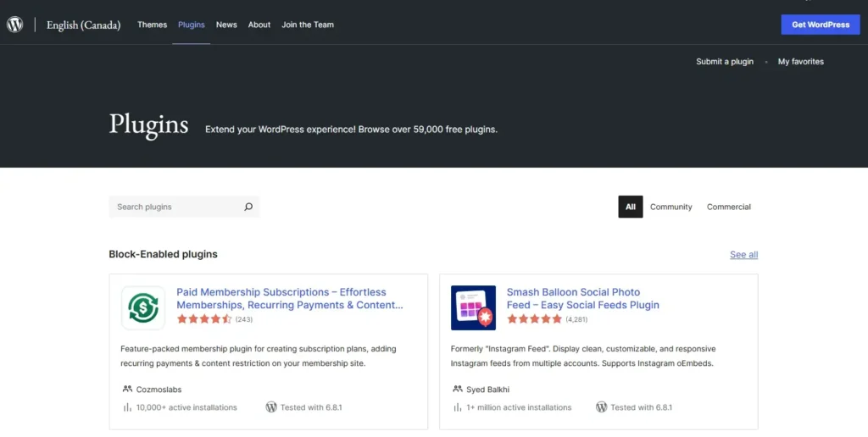Click Tested with 6.8.1 in Smash Balloon card

(641, 407)
